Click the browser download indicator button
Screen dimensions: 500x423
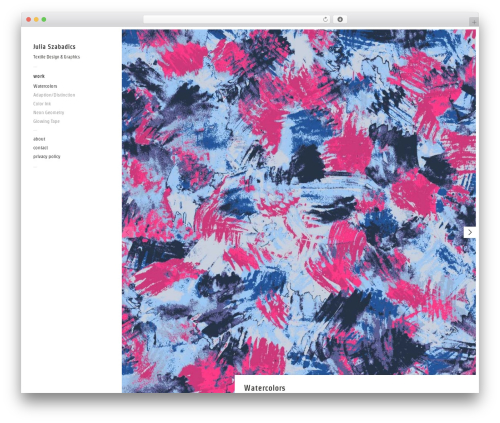[x=340, y=19]
